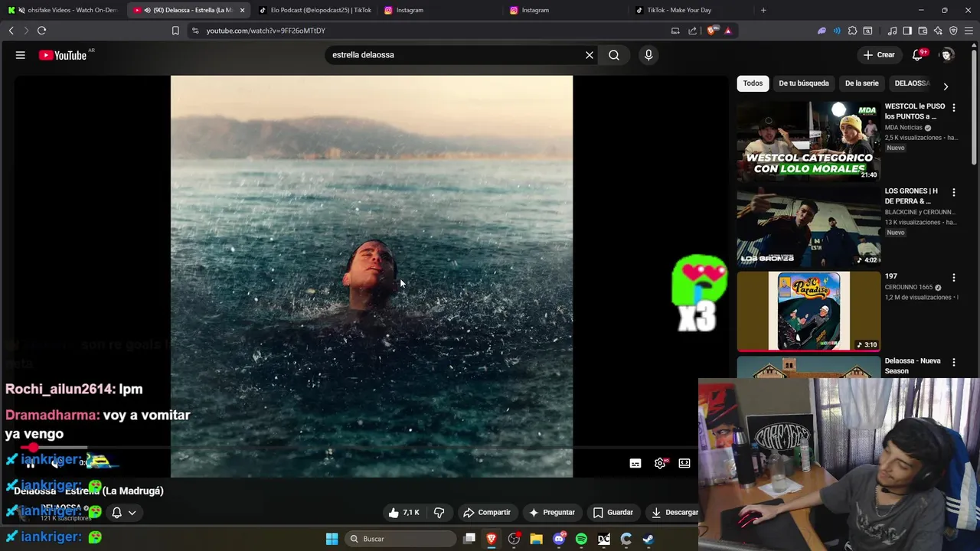Open 'Delaossa - Nueva Season' title
Screen dimensions: 980x551
[x=913, y=366]
